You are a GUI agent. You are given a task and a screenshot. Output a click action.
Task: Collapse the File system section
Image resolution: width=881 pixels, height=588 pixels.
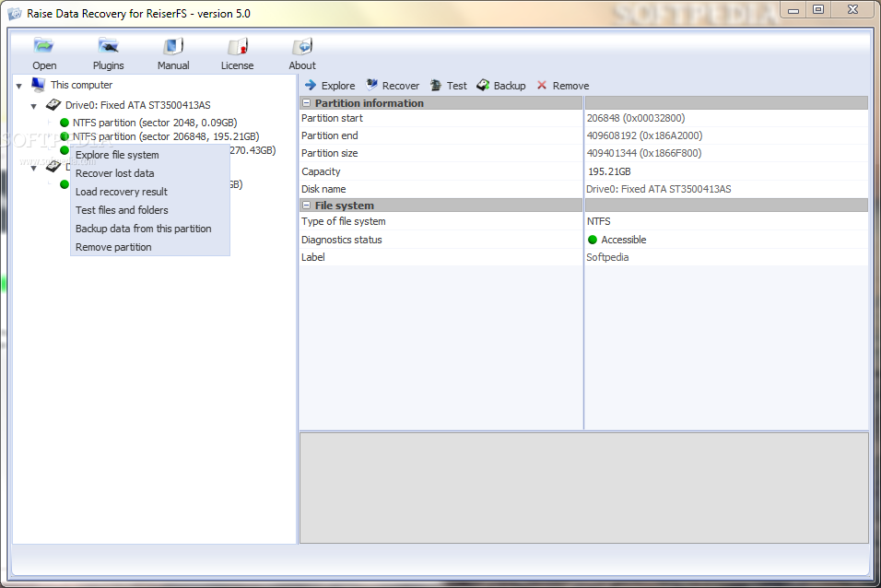pyautogui.click(x=306, y=206)
